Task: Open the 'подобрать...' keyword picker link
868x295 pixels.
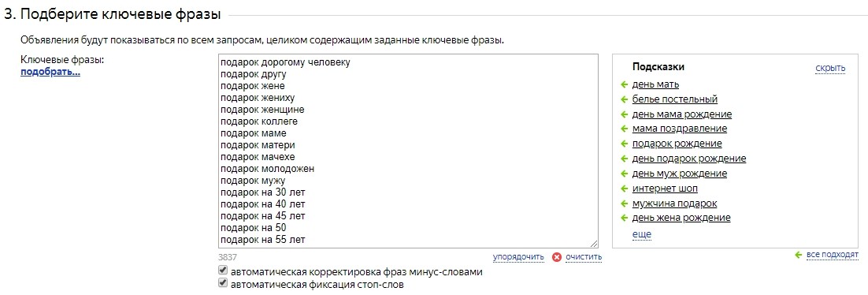Action: click(x=50, y=72)
